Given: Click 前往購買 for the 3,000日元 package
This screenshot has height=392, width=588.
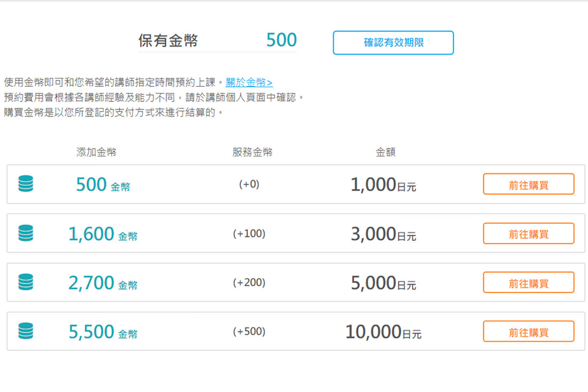Looking at the screenshot, I should pyautogui.click(x=529, y=233).
